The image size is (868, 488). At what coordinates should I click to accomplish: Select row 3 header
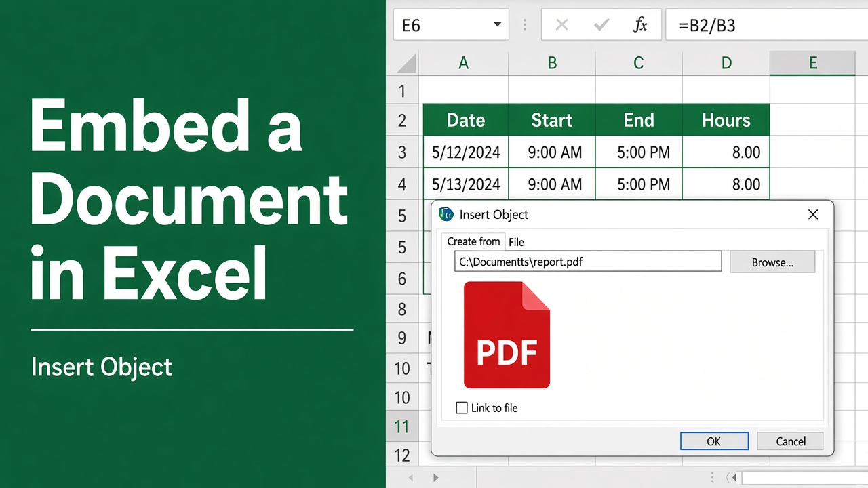(x=402, y=152)
